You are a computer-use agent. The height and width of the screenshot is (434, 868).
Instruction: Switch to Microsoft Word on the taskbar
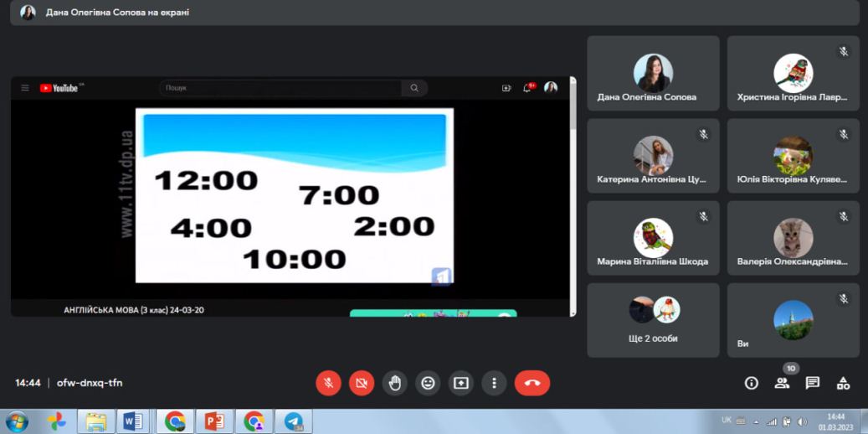tap(133, 421)
